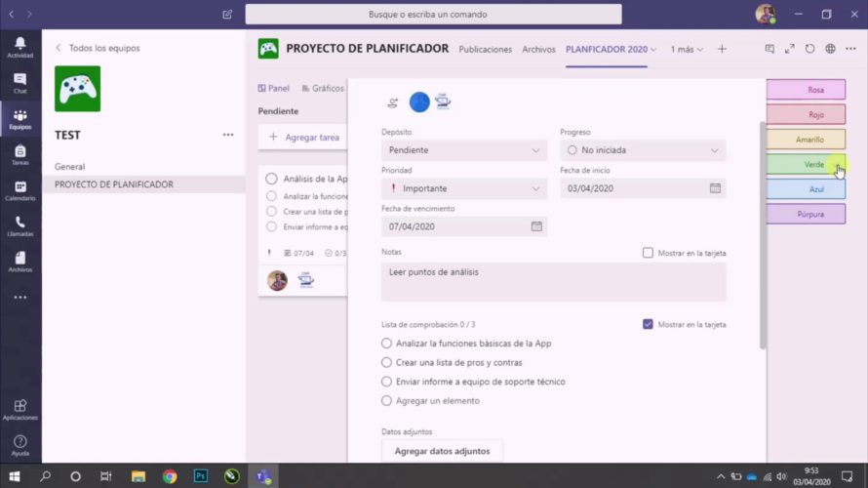Switch to Gráficos view
The height and width of the screenshot is (488, 868).
(x=323, y=88)
